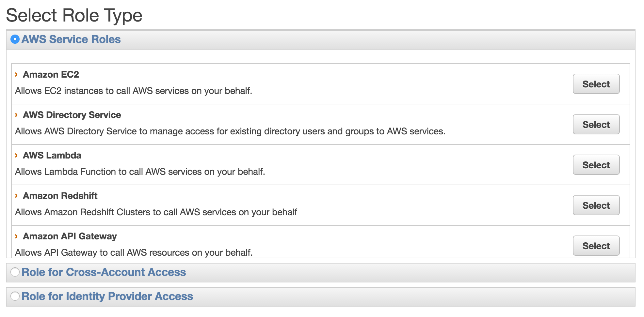Click Select button for AWS Directory Service

pyautogui.click(x=596, y=125)
